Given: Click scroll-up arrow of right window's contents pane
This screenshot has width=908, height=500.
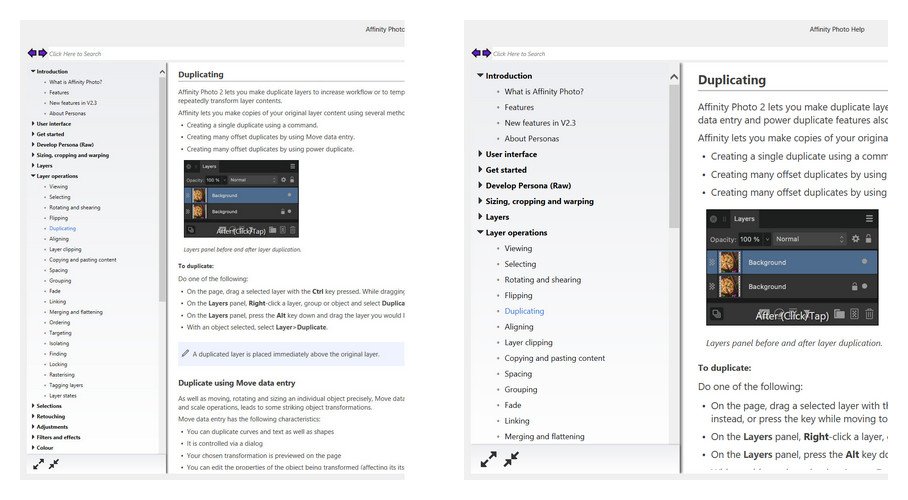Looking at the screenshot, I should 673,76.
